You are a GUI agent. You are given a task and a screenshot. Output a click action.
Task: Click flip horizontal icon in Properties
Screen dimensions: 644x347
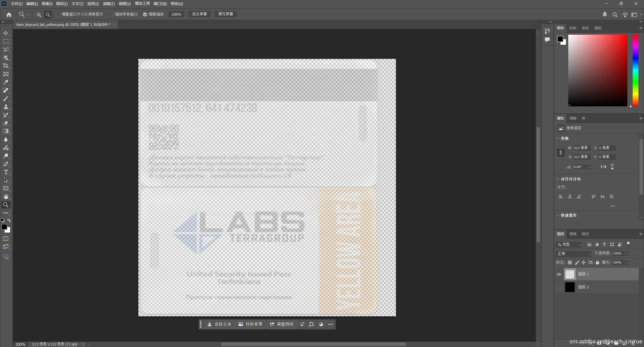pyautogui.click(x=603, y=167)
